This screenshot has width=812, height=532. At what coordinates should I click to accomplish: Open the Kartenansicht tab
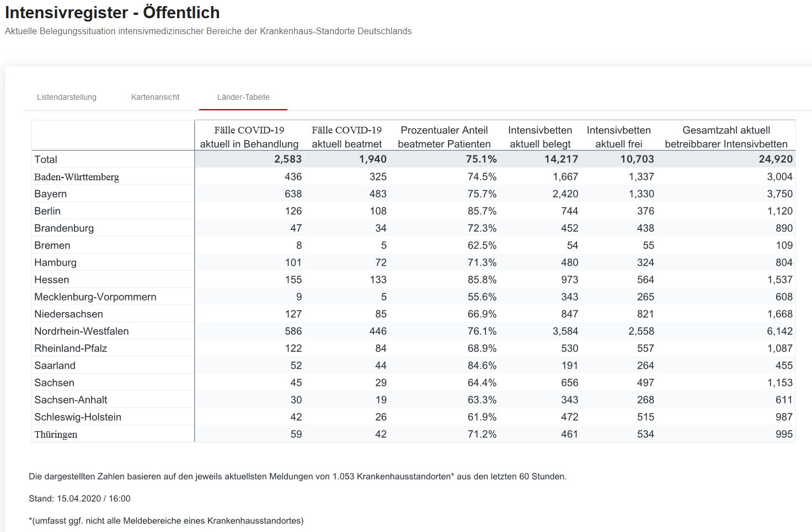click(155, 97)
